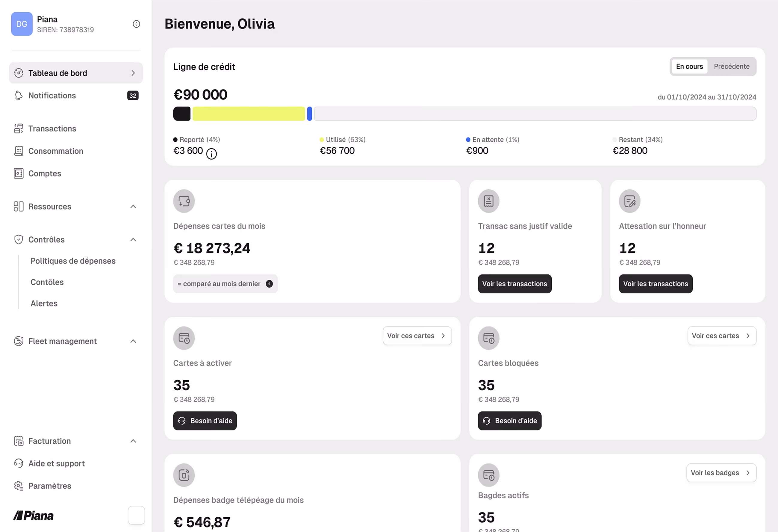Select Alertes submenu item
This screenshot has height=532, width=778.
(44, 303)
